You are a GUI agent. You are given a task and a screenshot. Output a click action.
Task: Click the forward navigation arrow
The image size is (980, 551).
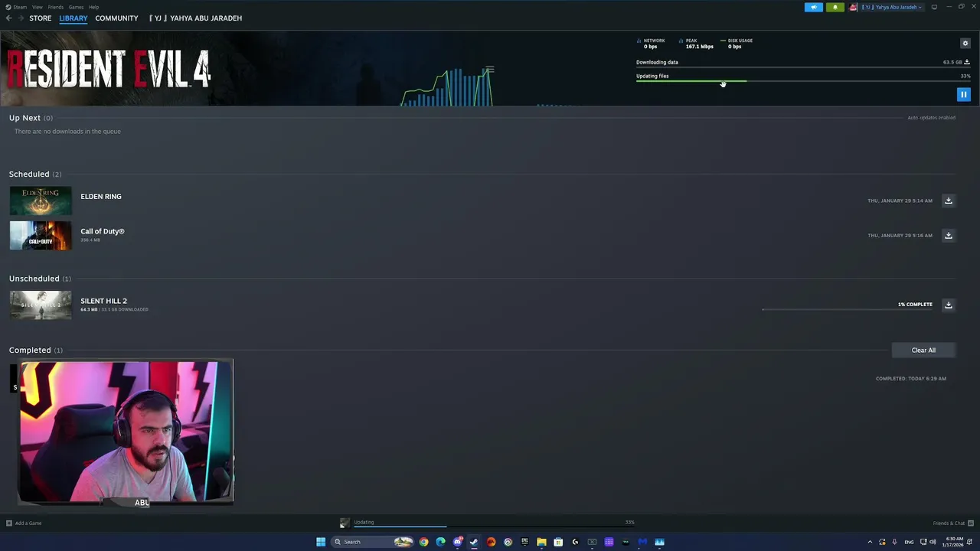point(21,18)
